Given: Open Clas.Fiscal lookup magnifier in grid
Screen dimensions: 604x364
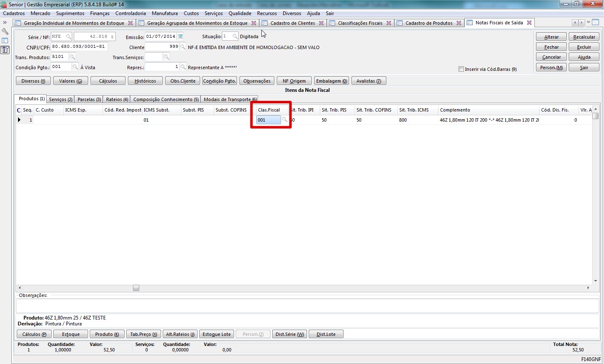Looking at the screenshot, I should click(285, 120).
